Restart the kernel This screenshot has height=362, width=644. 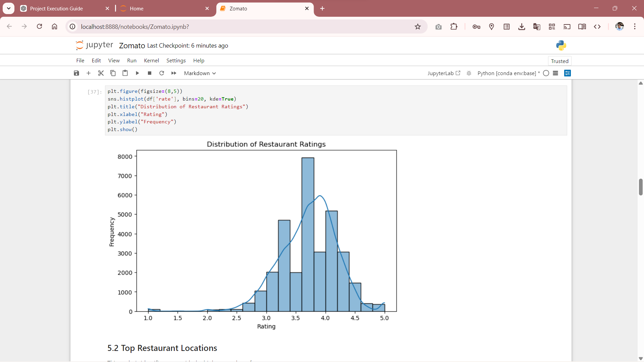point(162,73)
